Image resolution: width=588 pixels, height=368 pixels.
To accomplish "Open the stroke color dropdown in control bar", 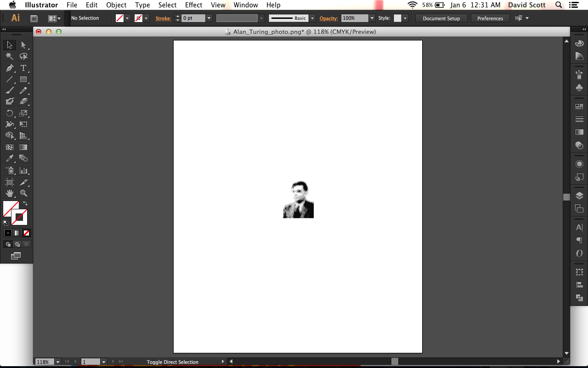I will click(x=147, y=18).
